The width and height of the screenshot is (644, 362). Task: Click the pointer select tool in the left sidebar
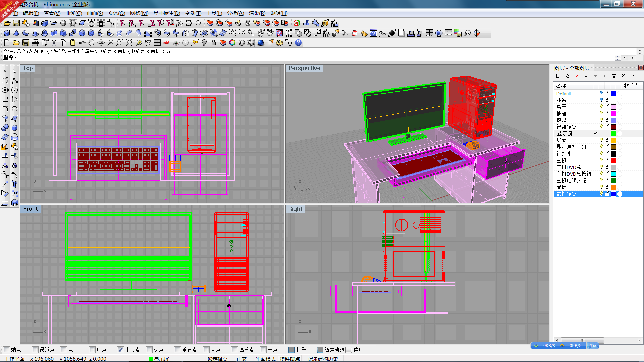[x=14, y=71]
